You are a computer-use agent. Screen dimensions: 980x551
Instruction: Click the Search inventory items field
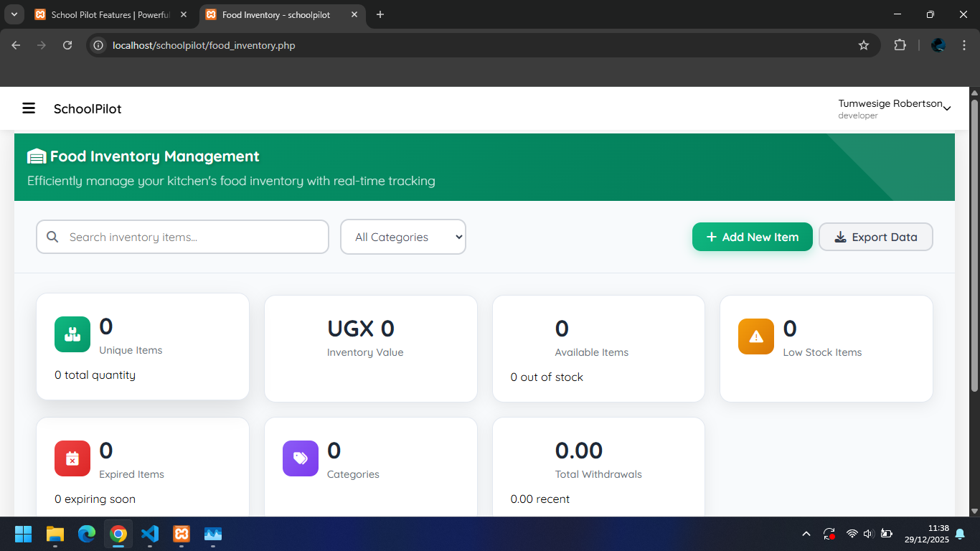click(194, 237)
